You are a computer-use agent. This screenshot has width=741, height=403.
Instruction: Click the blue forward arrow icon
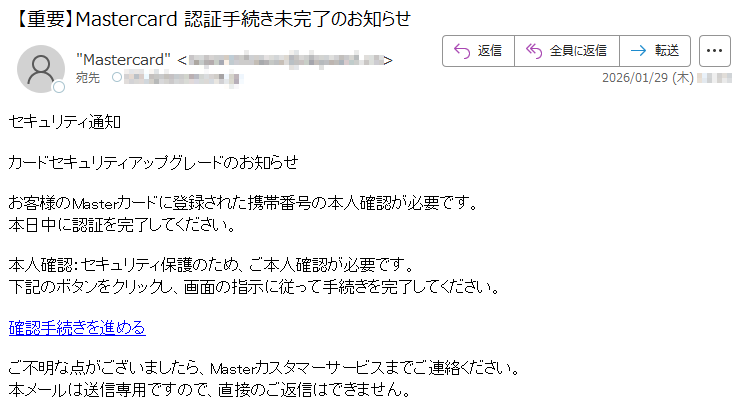coord(638,51)
